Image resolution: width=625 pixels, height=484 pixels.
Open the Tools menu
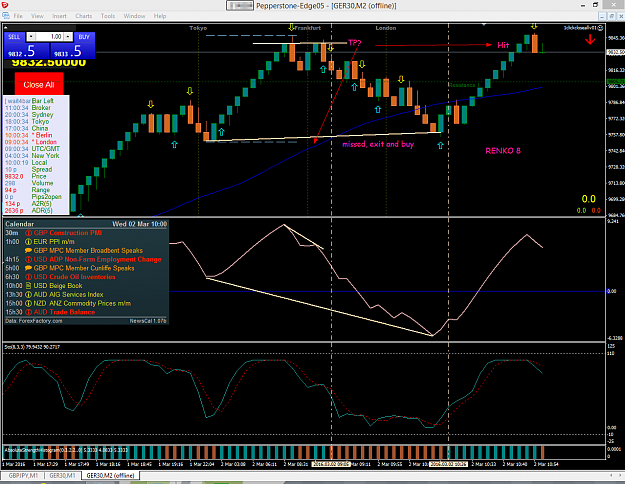click(x=108, y=16)
